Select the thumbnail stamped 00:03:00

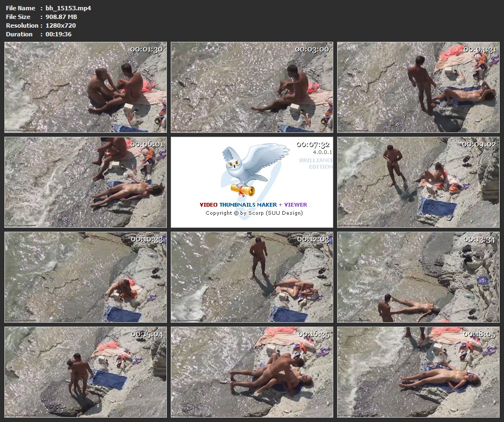(x=252, y=87)
